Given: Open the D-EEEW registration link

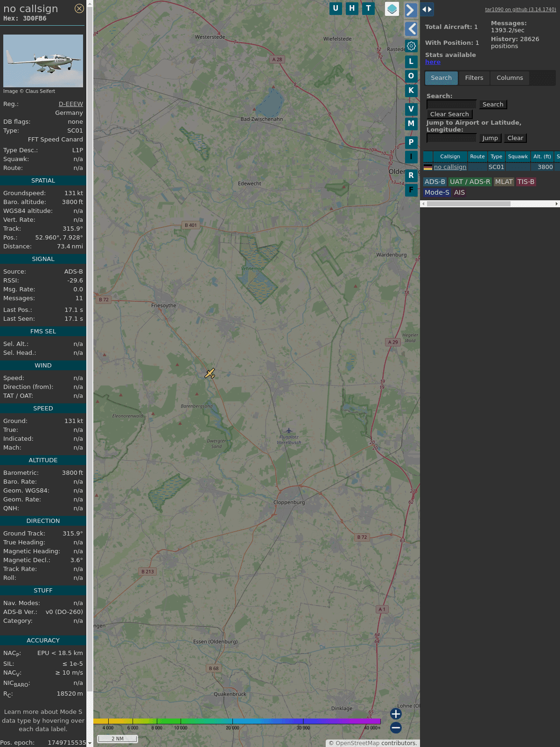Looking at the screenshot, I should tap(70, 104).
